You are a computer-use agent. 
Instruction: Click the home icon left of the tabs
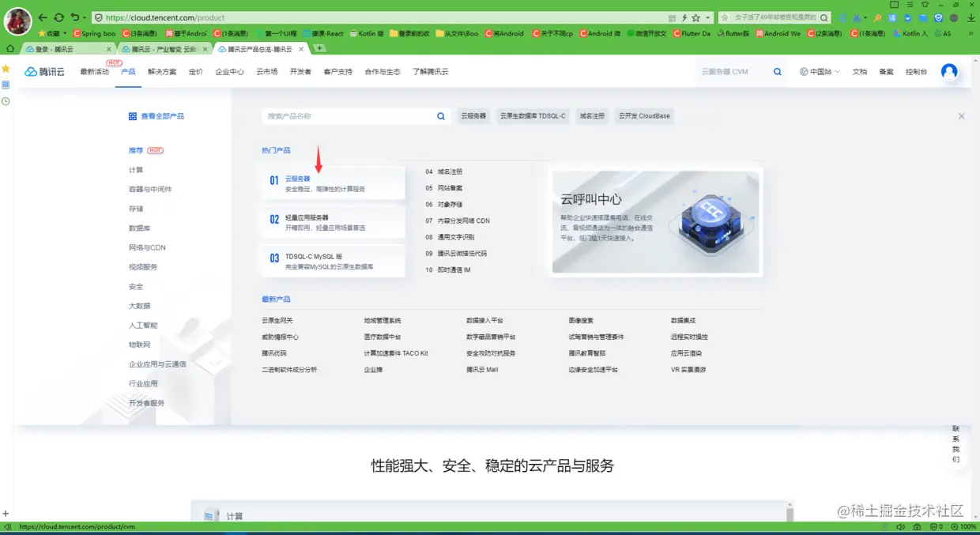[10, 49]
